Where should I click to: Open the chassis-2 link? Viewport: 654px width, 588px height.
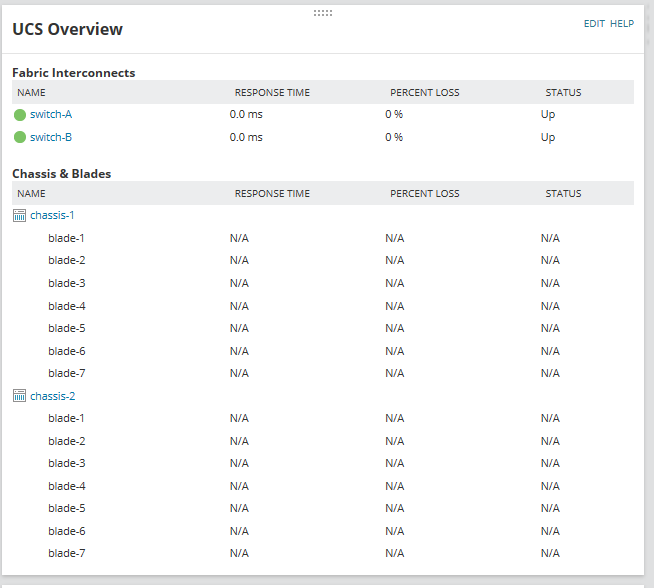point(53,396)
